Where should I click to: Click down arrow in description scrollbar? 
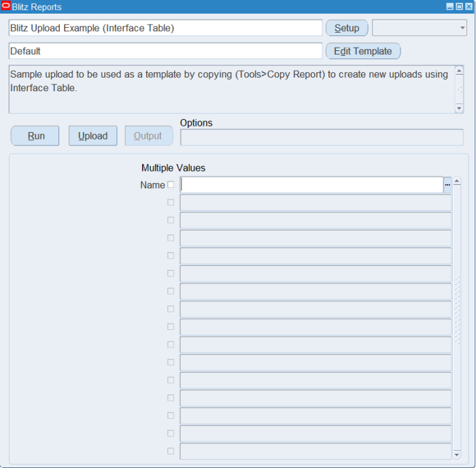(x=459, y=108)
